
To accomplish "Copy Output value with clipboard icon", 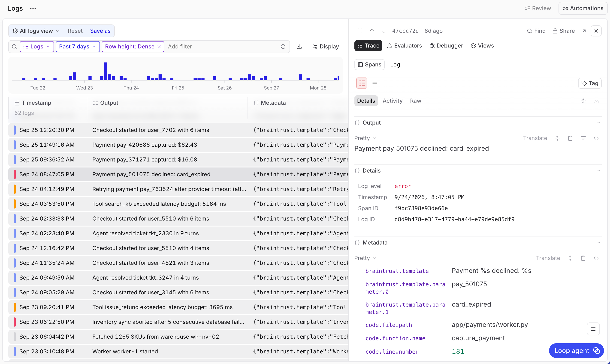I will pyautogui.click(x=570, y=138).
